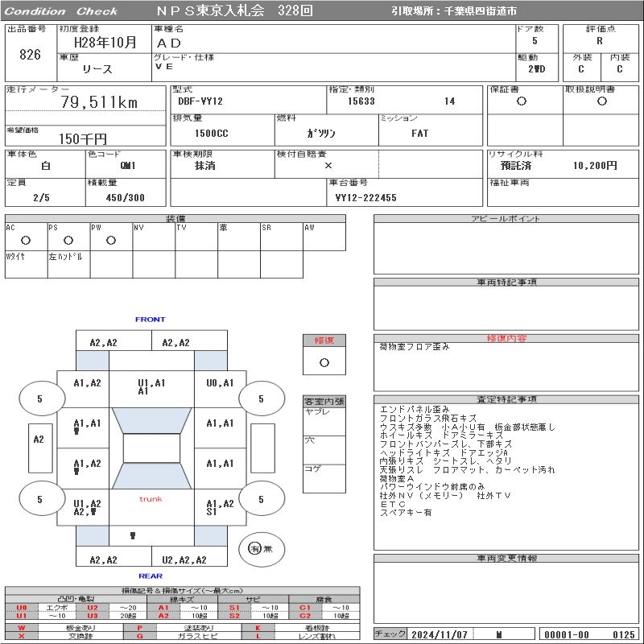Click the 査定特記事項 section header
The image size is (644, 644).
pos(507,399)
